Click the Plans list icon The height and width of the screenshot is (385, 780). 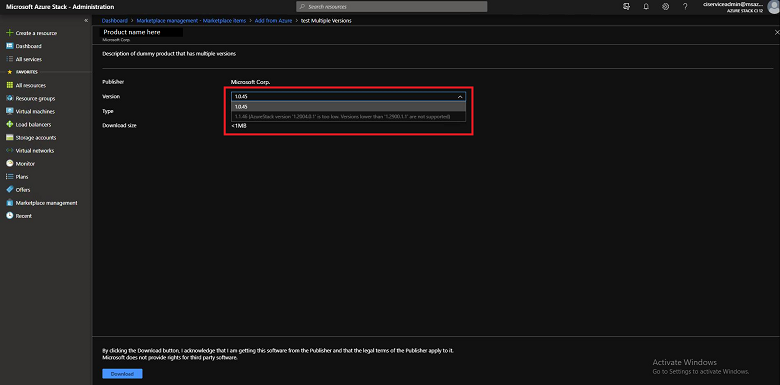point(9,177)
